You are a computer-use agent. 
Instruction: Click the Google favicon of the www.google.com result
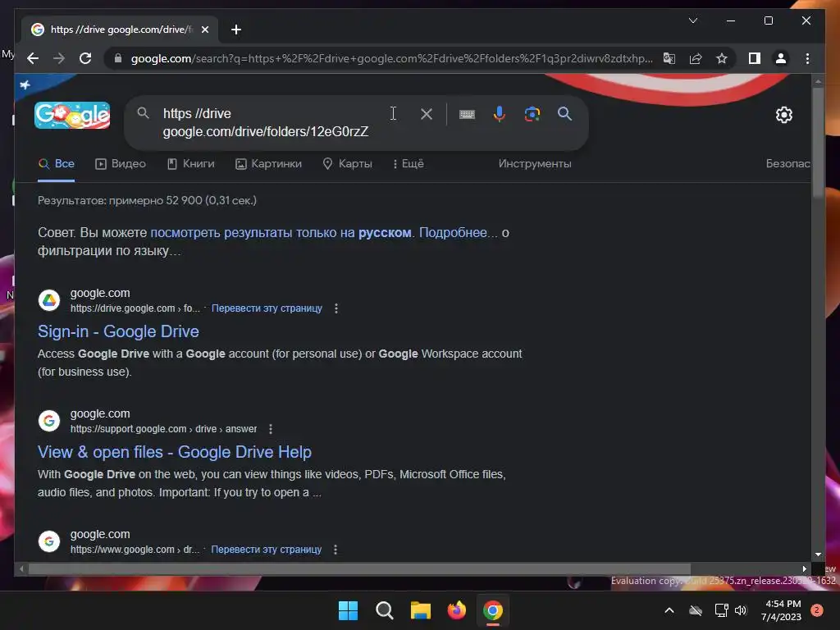coord(48,541)
